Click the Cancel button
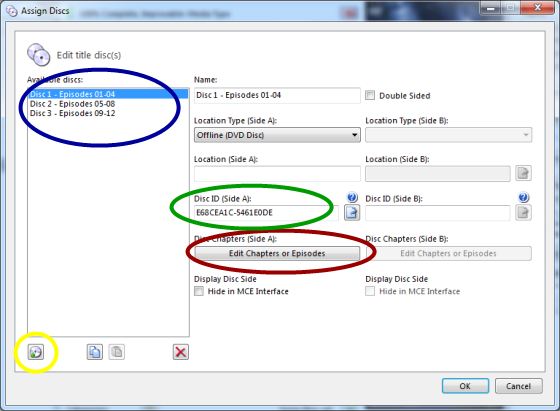The width and height of the screenshot is (560, 411). [519, 386]
